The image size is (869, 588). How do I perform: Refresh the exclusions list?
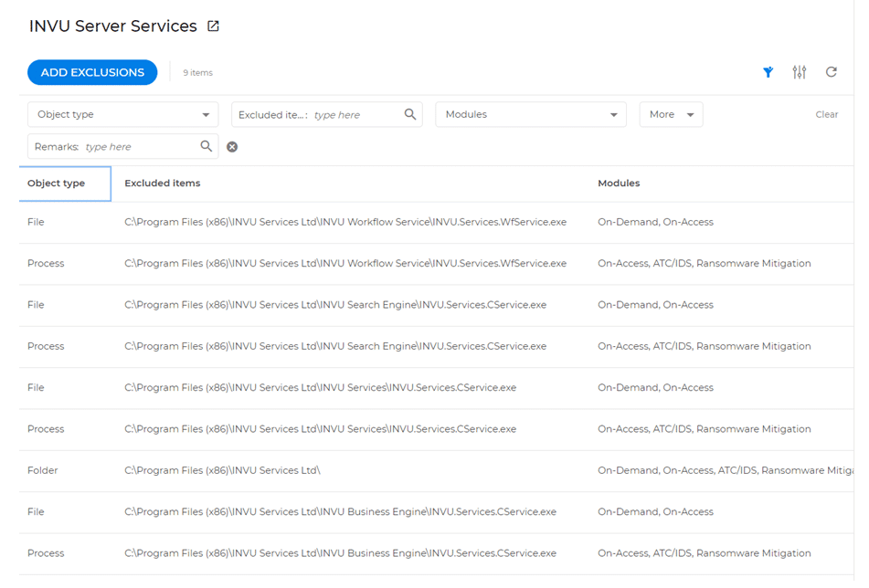pos(832,72)
